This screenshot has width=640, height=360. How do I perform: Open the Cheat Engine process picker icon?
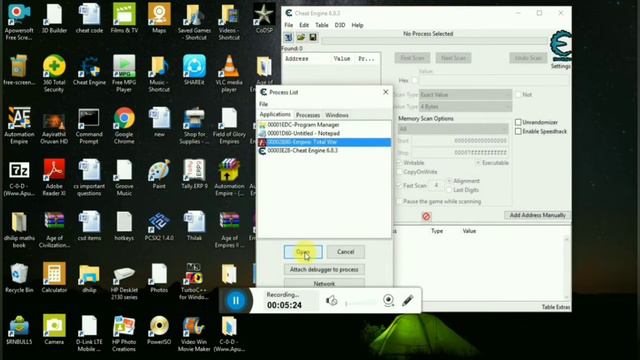[x=289, y=38]
